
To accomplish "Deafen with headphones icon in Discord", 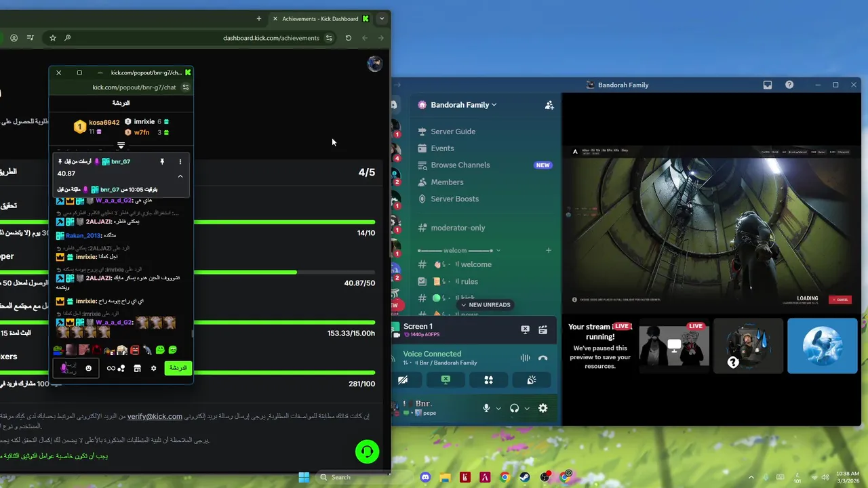I will (x=515, y=408).
